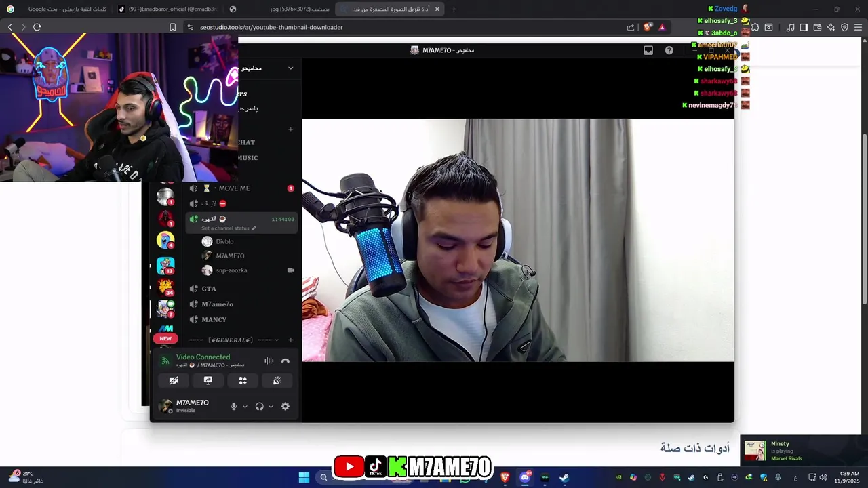868x488 pixels.
Task: Open Discord noise suppression settings
Action: [x=269, y=361]
